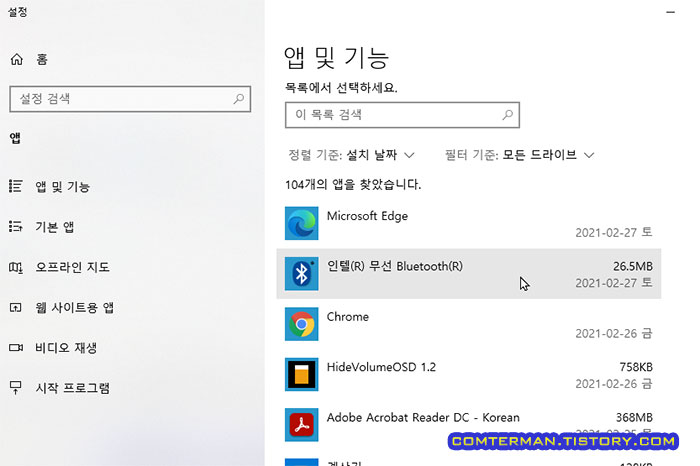
Task: Focus the 이 목록 검색 input field
Action: pyautogui.click(x=402, y=115)
